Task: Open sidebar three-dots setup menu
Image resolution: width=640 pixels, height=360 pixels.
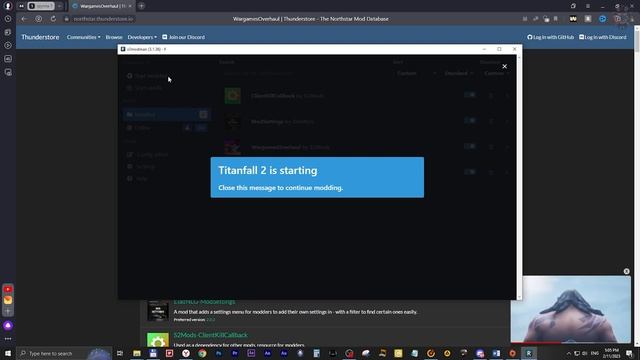Action: tap(8, 339)
